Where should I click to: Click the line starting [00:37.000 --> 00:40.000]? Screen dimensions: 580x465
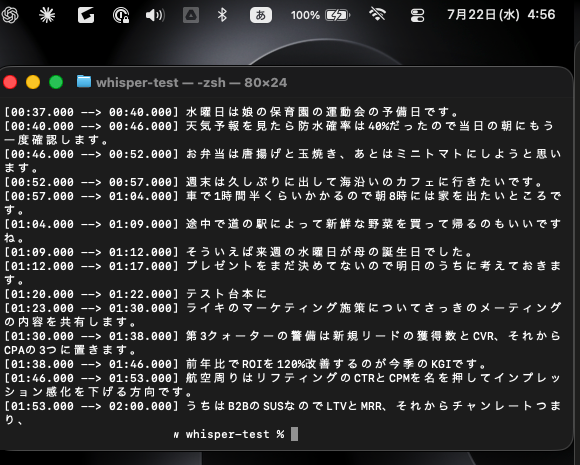[x=232, y=112]
